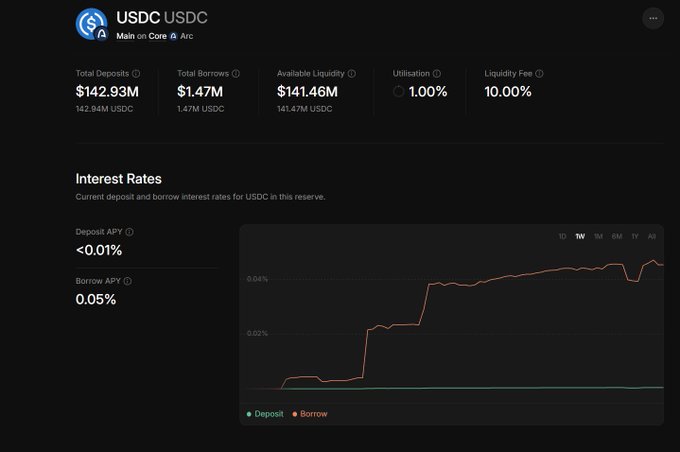Select the 1W chart range
Screen dimensions: 680x452
coord(580,236)
